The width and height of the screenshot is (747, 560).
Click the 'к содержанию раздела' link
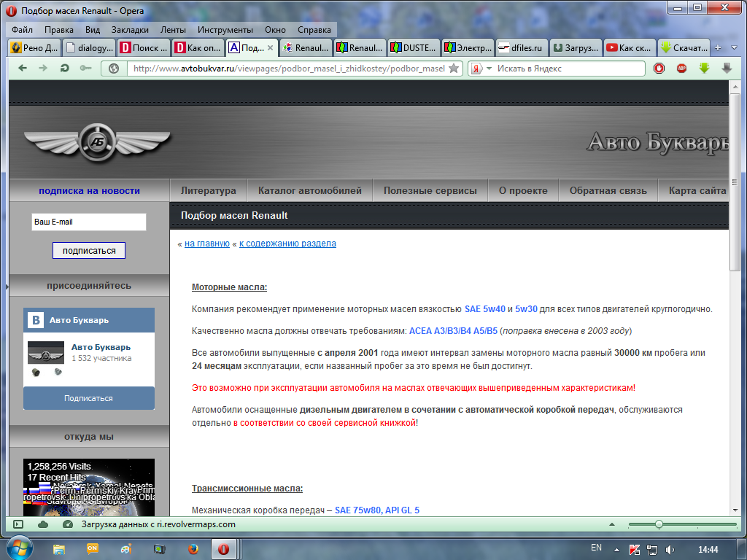pos(287,244)
